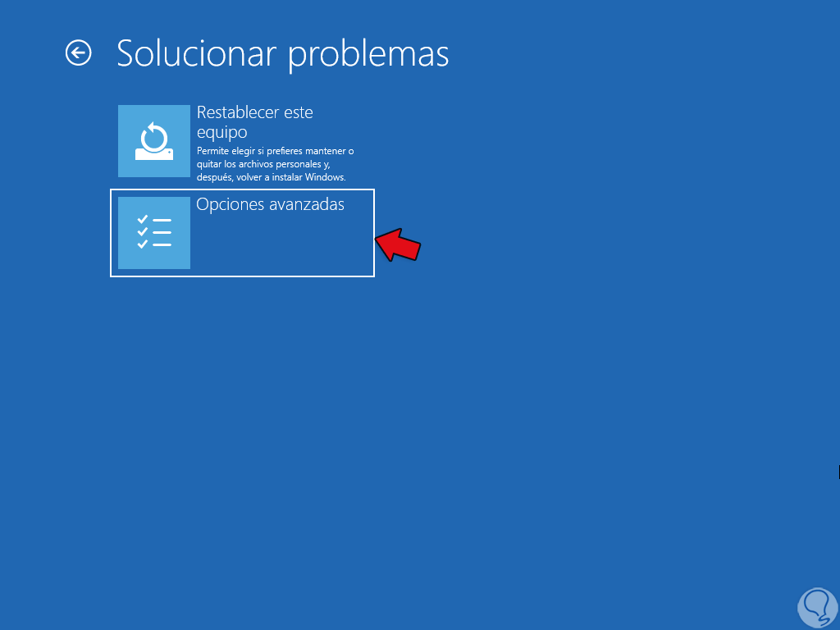
Task: Click the top checkmark in checklist icon
Action: (143, 219)
